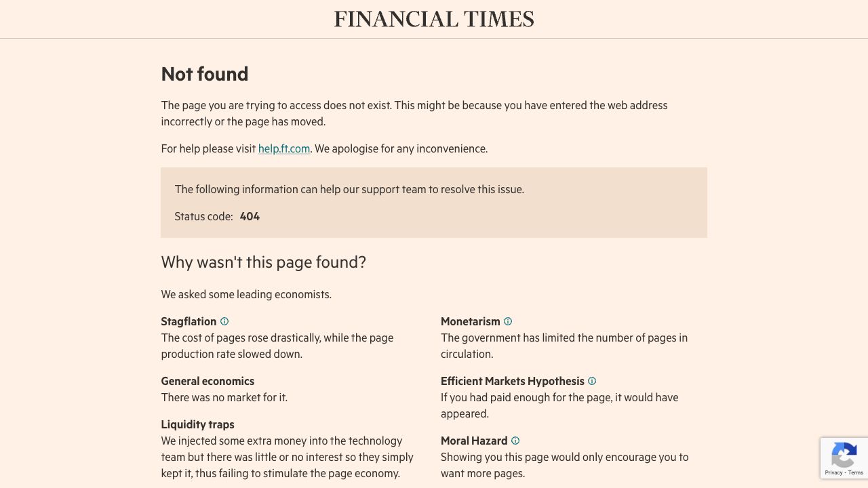The width and height of the screenshot is (868, 488).
Task: Click the Efficient Markets Hypothesis heading text
Action: click(x=512, y=381)
